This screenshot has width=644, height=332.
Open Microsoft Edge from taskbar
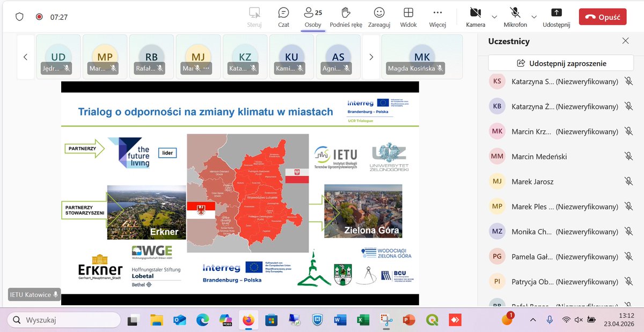(x=202, y=320)
